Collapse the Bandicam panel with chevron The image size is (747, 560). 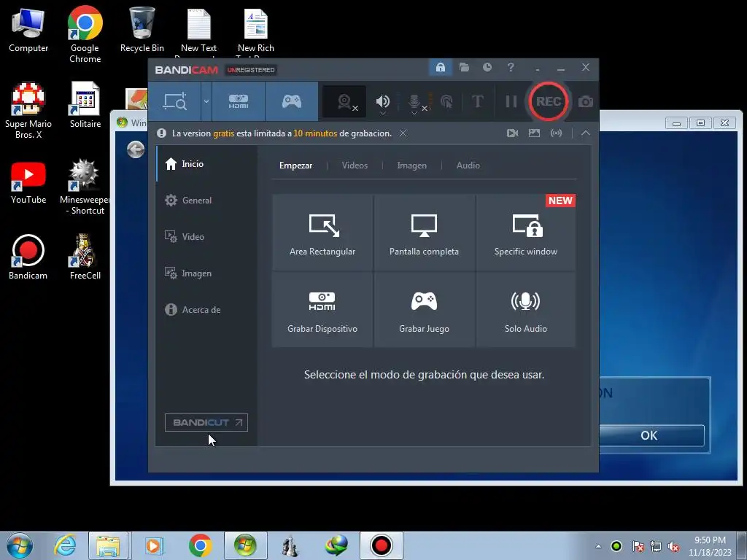[x=586, y=133]
